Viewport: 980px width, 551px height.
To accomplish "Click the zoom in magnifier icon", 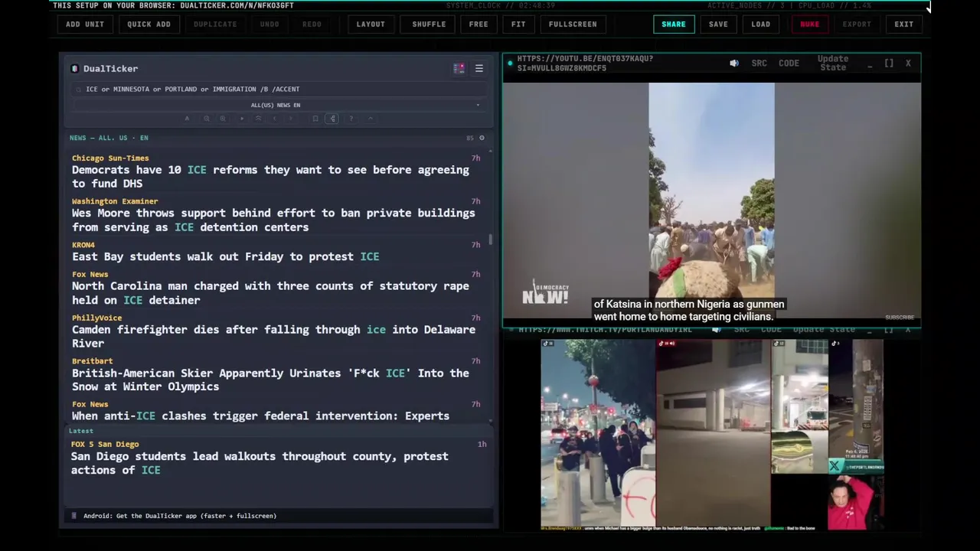I will coord(223,119).
